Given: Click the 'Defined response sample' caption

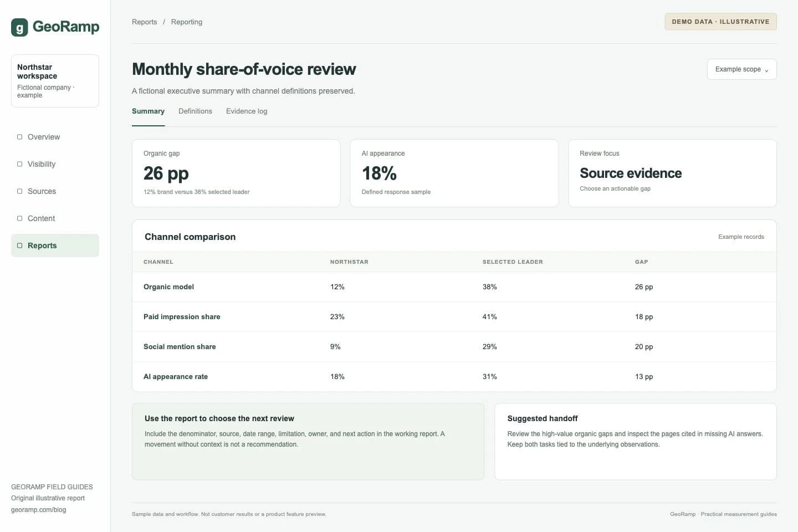Looking at the screenshot, I should pyautogui.click(x=396, y=192).
